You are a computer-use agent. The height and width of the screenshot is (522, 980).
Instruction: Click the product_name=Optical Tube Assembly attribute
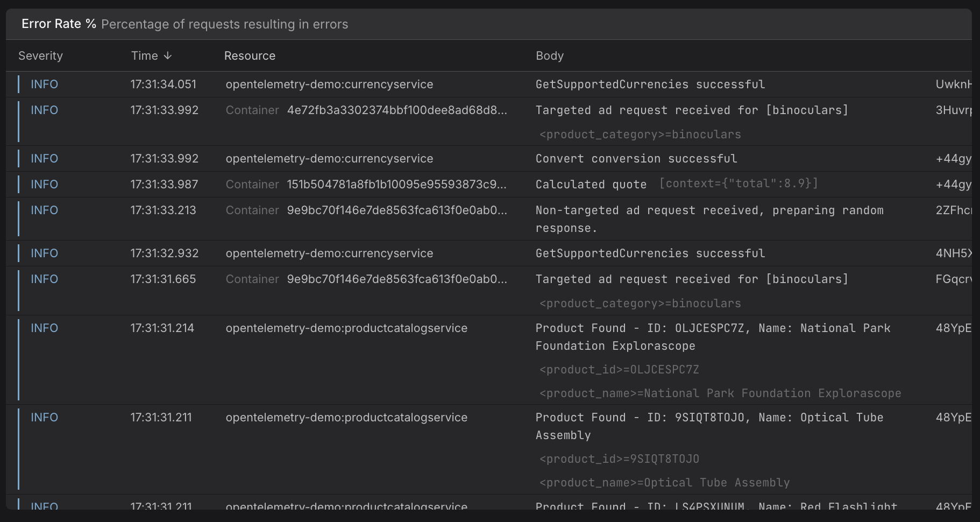click(x=665, y=483)
